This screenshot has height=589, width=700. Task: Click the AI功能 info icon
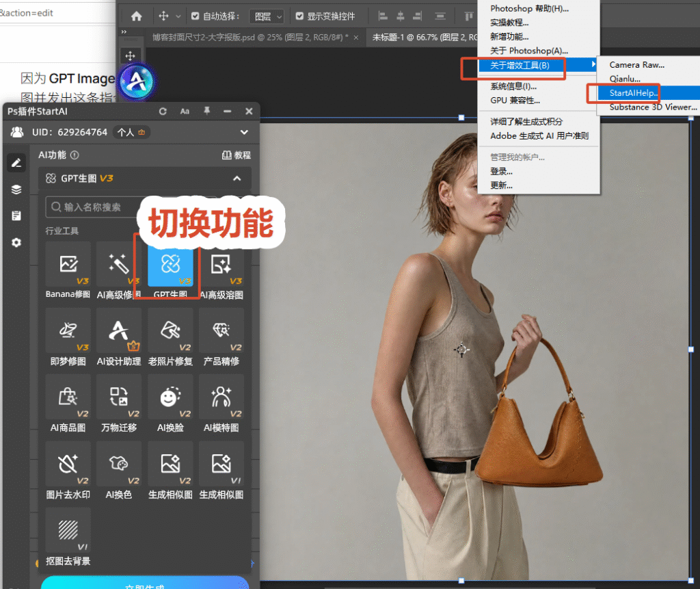pyautogui.click(x=75, y=155)
